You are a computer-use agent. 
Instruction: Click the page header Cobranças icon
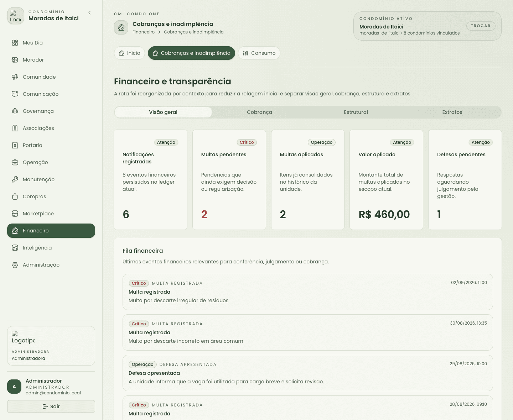point(121,27)
